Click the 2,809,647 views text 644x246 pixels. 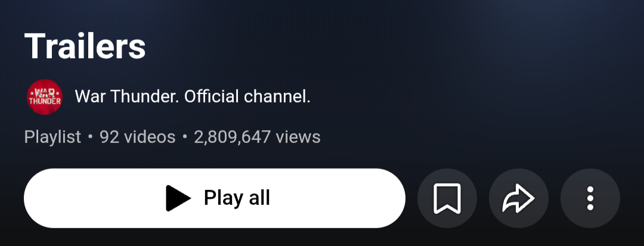tap(257, 137)
